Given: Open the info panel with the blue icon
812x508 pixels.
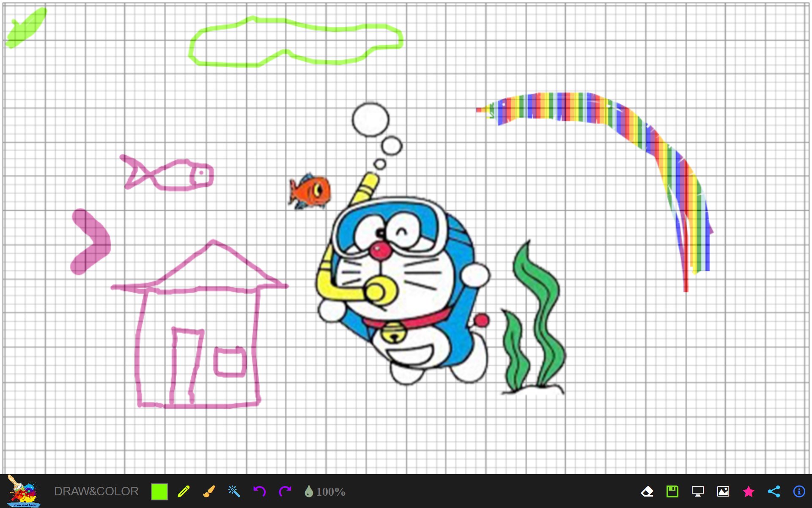Looking at the screenshot, I should (x=798, y=491).
